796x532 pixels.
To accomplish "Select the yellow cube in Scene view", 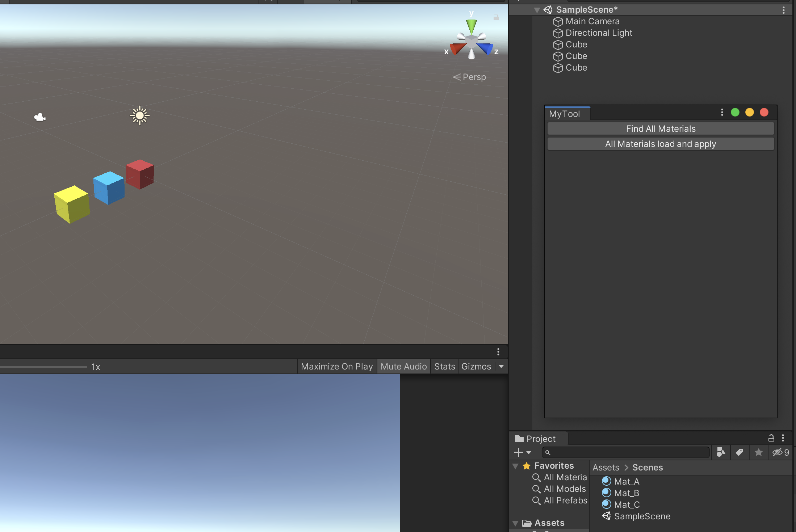I will (x=72, y=204).
